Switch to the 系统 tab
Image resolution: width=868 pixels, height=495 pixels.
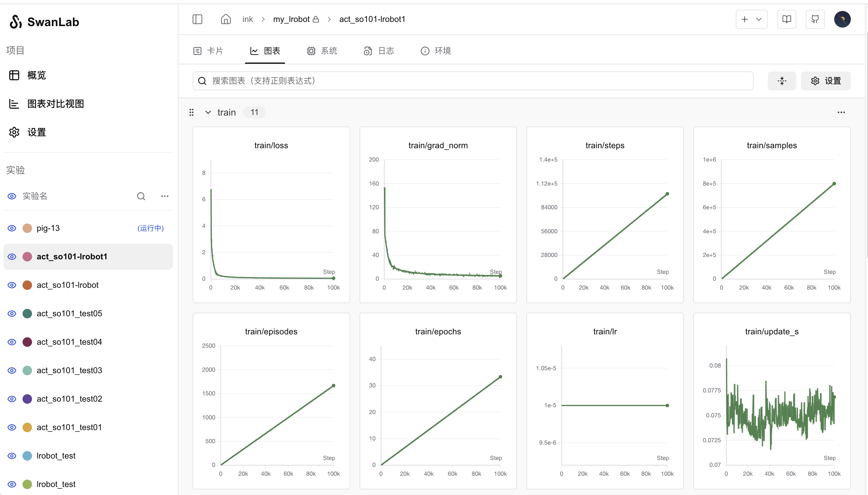(x=322, y=51)
